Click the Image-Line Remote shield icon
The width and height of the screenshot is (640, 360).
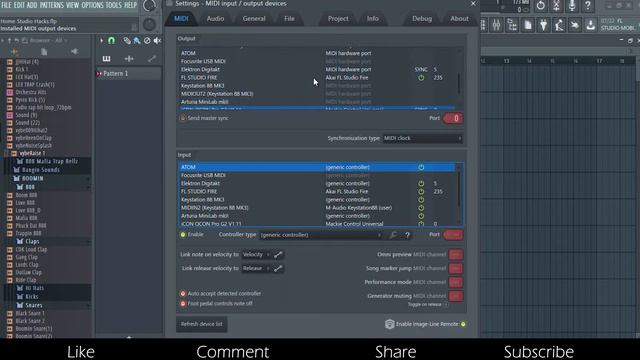[x=389, y=324]
